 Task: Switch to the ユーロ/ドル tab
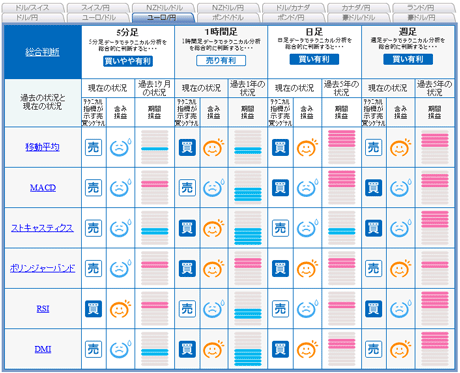pyautogui.click(x=97, y=17)
